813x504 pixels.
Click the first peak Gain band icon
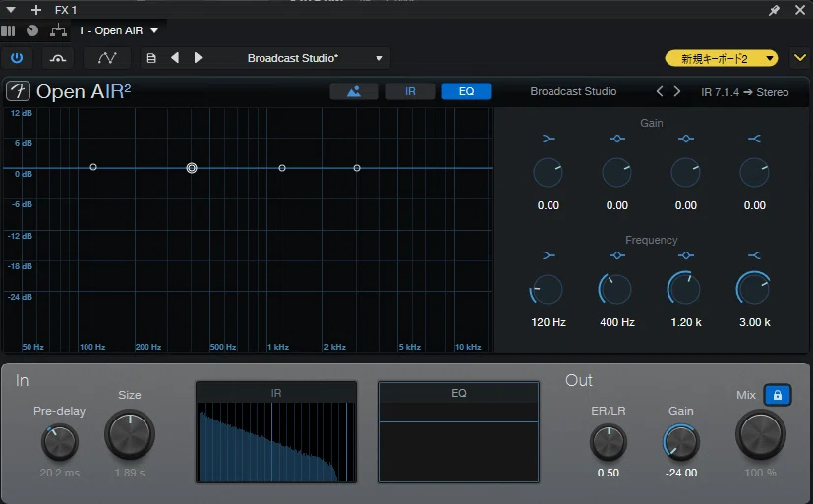coord(617,139)
